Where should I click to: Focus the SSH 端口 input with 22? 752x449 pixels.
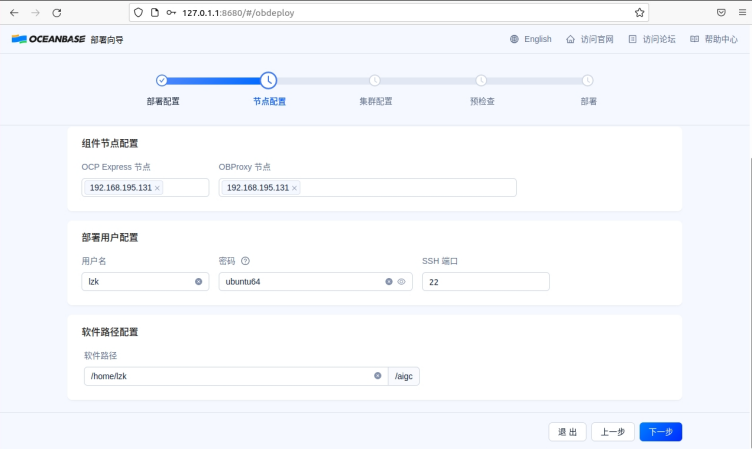pyautogui.click(x=486, y=282)
